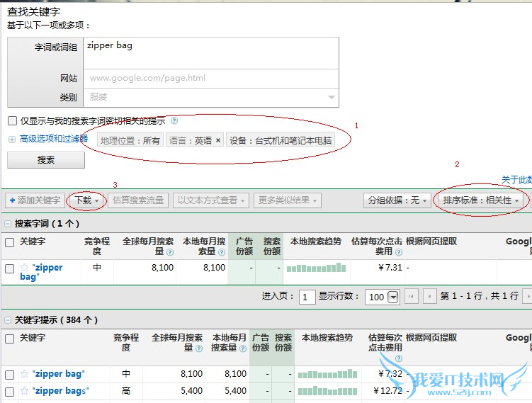Click ¥7.31 cost in 搜索字词 table

(x=390, y=267)
